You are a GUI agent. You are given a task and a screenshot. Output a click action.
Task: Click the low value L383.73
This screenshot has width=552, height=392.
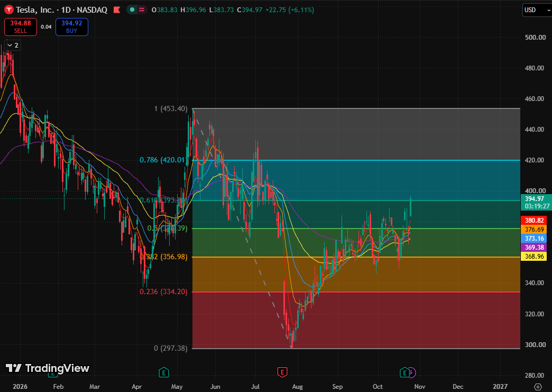tap(222, 10)
